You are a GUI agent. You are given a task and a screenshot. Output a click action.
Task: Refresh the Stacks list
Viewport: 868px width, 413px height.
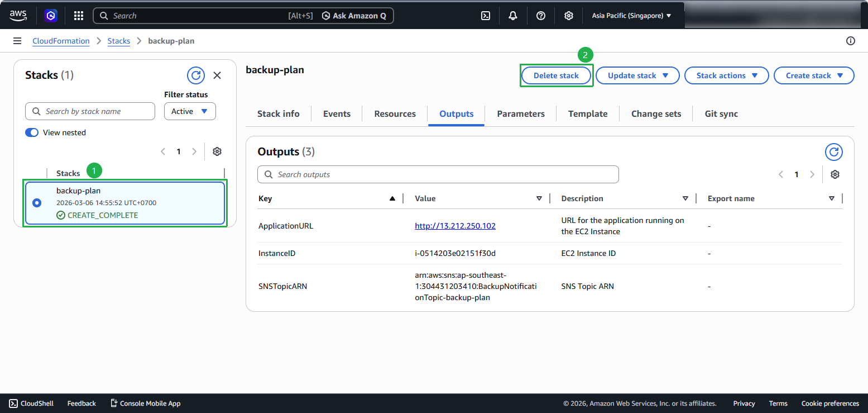click(x=195, y=75)
